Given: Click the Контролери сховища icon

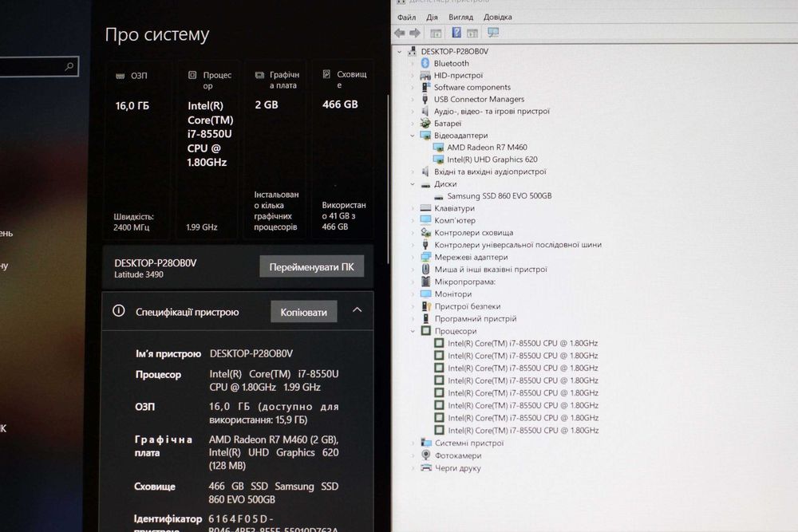Looking at the screenshot, I should pos(426,232).
